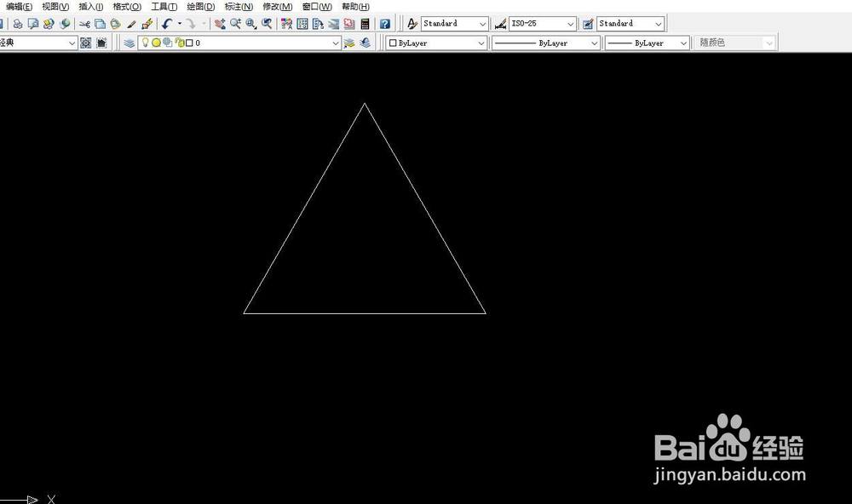Click the Text Style icon
This screenshot has width=852, height=504.
(x=412, y=24)
